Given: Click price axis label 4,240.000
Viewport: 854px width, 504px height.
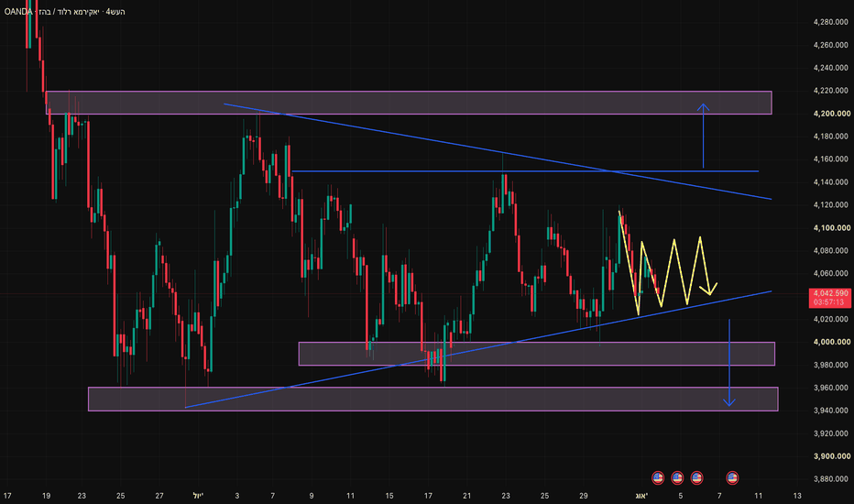Looking at the screenshot, I should [x=831, y=68].
